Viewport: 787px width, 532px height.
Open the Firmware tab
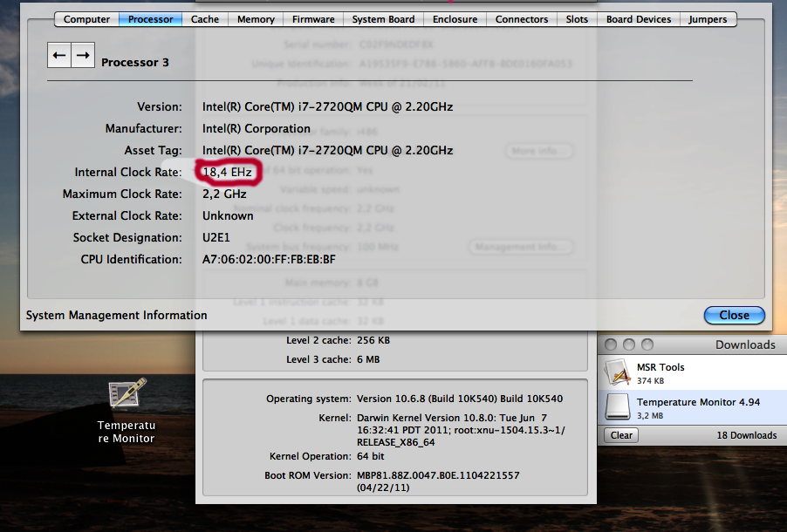point(313,19)
